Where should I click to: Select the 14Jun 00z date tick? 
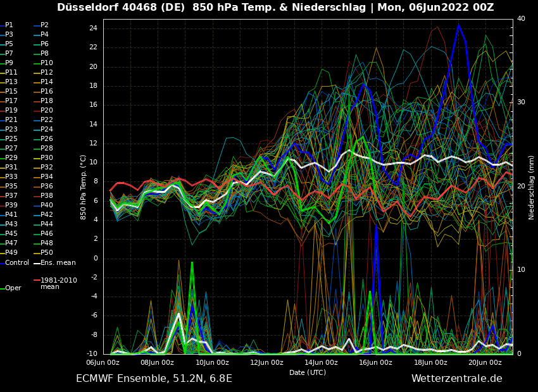321,362
